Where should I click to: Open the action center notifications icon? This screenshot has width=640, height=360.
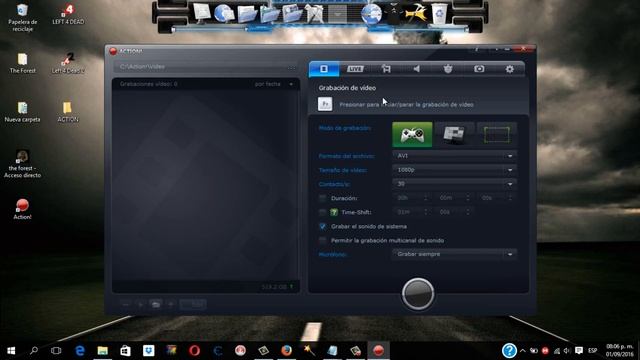578,351
